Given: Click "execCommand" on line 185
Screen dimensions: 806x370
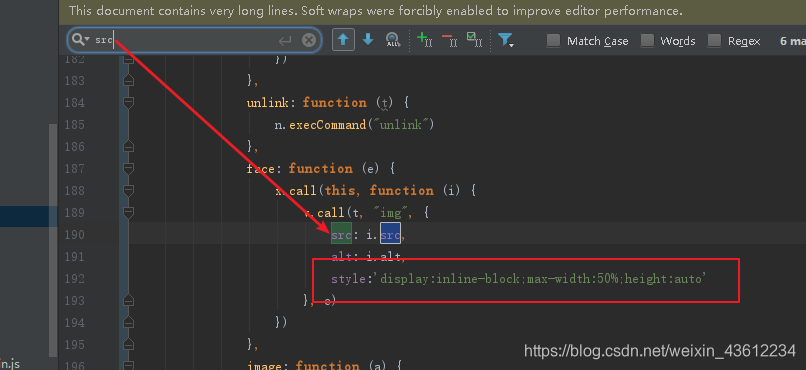Looking at the screenshot, I should point(329,125).
